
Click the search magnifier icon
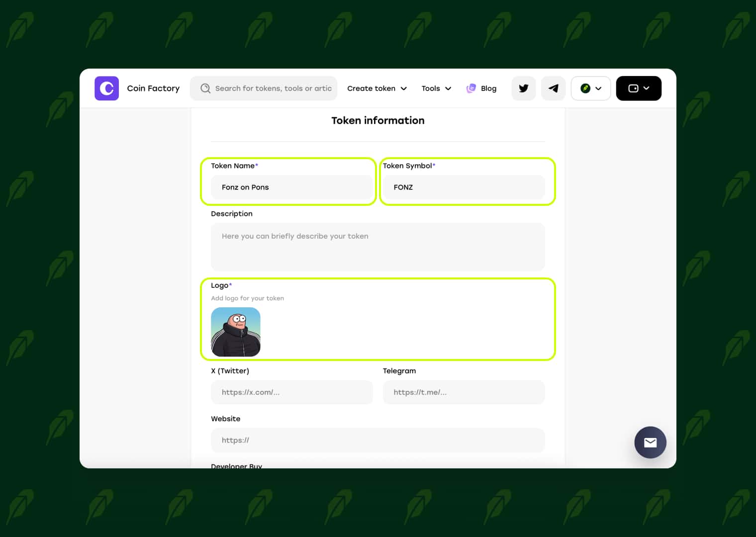[205, 89]
